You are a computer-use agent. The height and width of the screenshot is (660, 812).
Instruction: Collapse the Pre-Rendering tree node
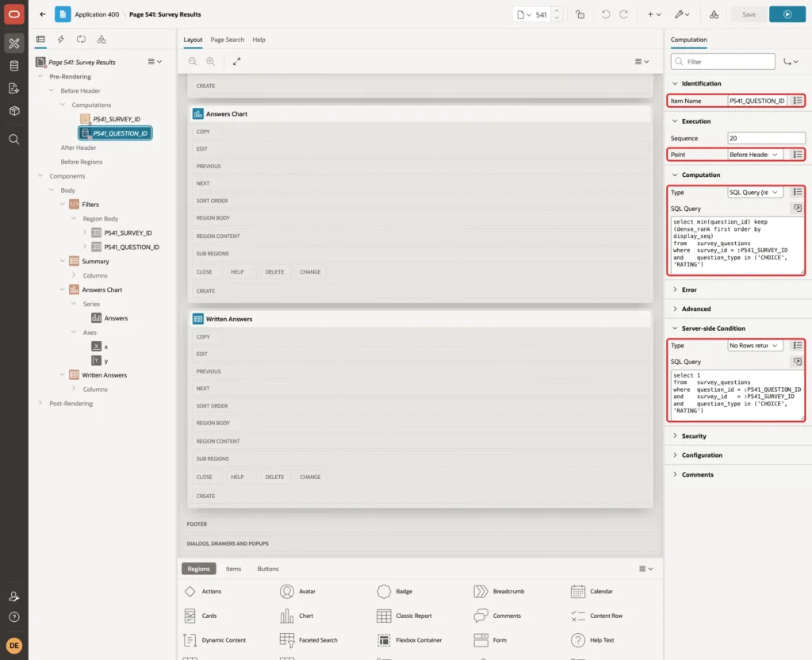[x=40, y=76]
